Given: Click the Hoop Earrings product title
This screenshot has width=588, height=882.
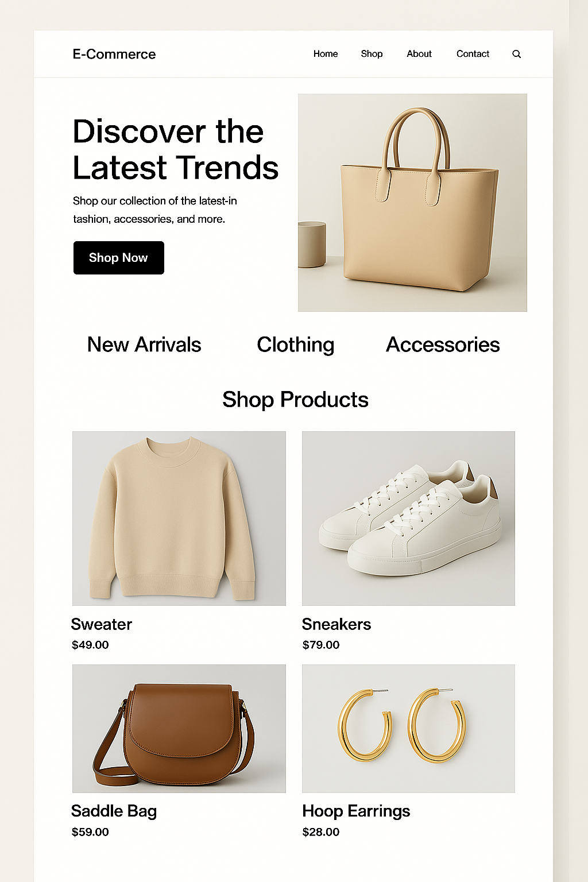Looking at the screenshot, I should point(356,811).
